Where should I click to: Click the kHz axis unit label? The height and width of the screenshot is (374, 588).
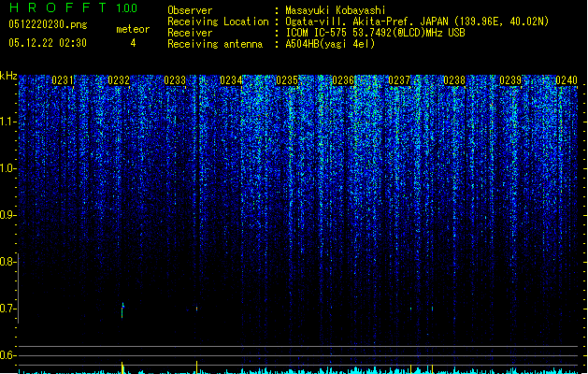click(8, 76)
